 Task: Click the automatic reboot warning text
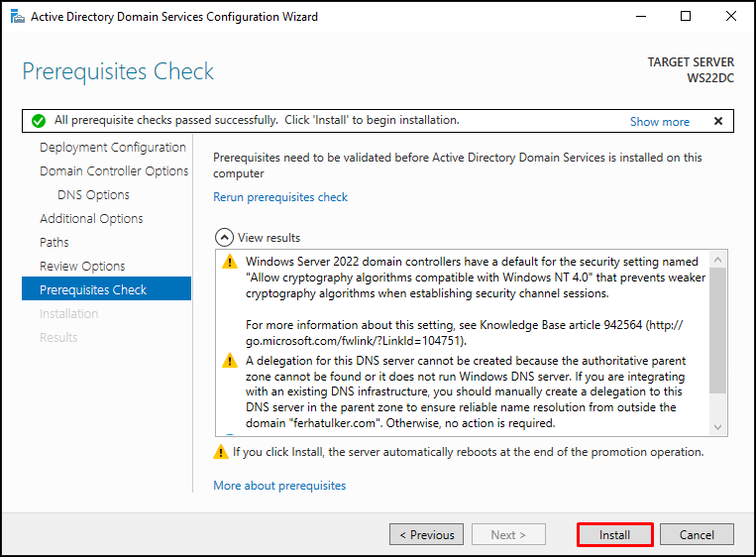tap(468, 452)
